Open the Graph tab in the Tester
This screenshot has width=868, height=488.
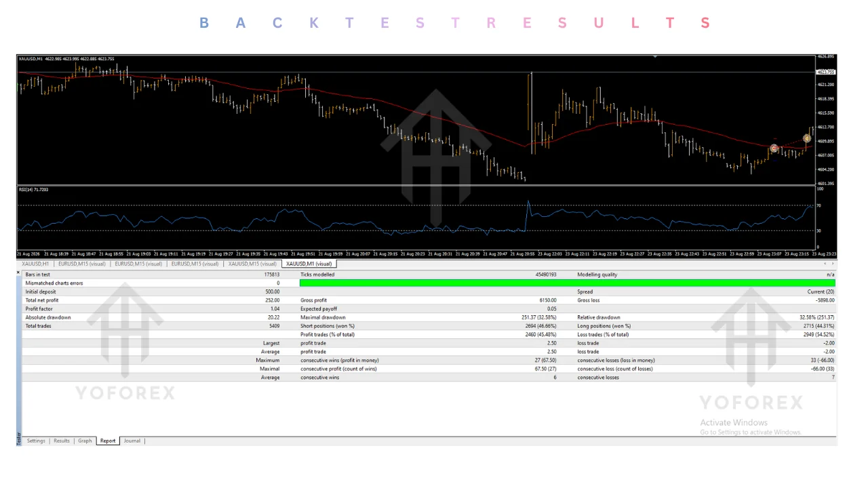85,441
